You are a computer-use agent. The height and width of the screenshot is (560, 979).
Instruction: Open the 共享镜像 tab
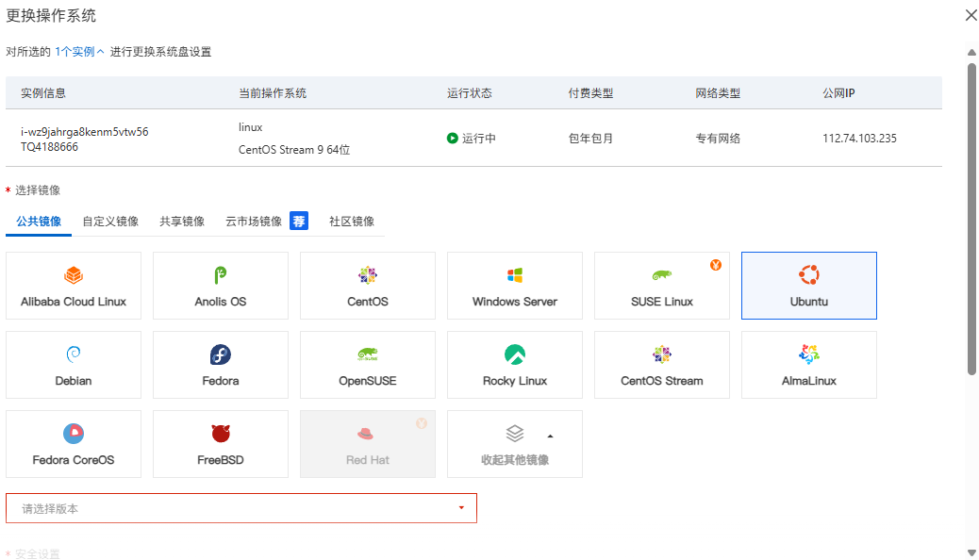pyautogui.click(x=182, y=221)
